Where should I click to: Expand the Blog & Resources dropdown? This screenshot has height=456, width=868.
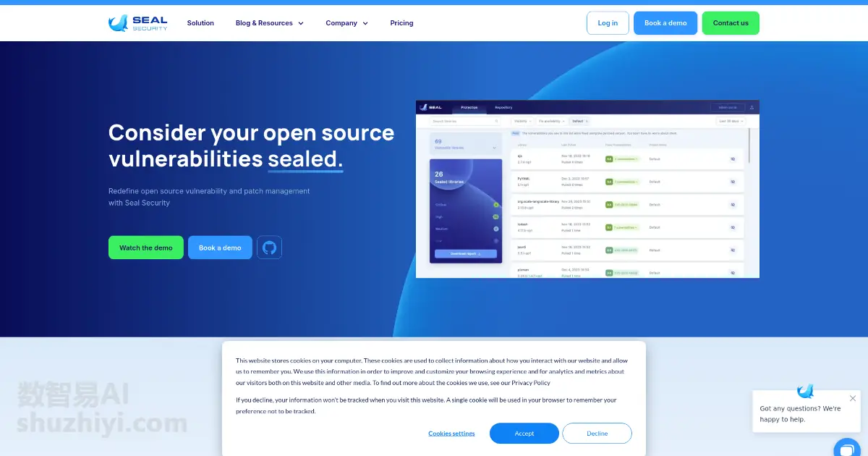[269, 23]
